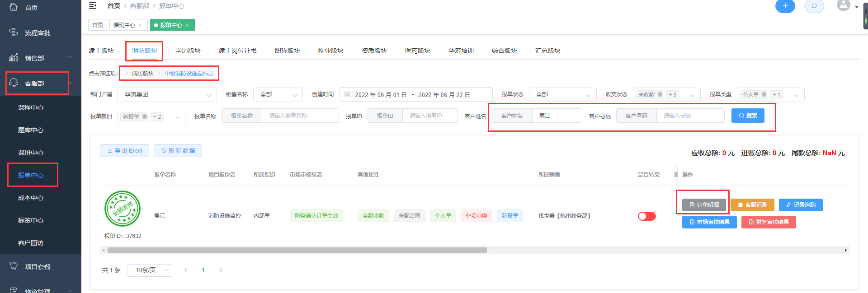868x293 pixels.
Task: Remove the 个人单 filter tag
Action: pyautogui.click(x=764, y=95)
